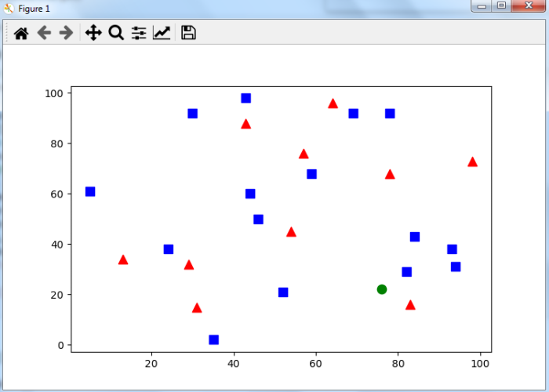Image resolution: width=549 pixels, height=392 pixels.
Task: Click the blue square at the plot's lowest point
Action: [x=213, y=339]
